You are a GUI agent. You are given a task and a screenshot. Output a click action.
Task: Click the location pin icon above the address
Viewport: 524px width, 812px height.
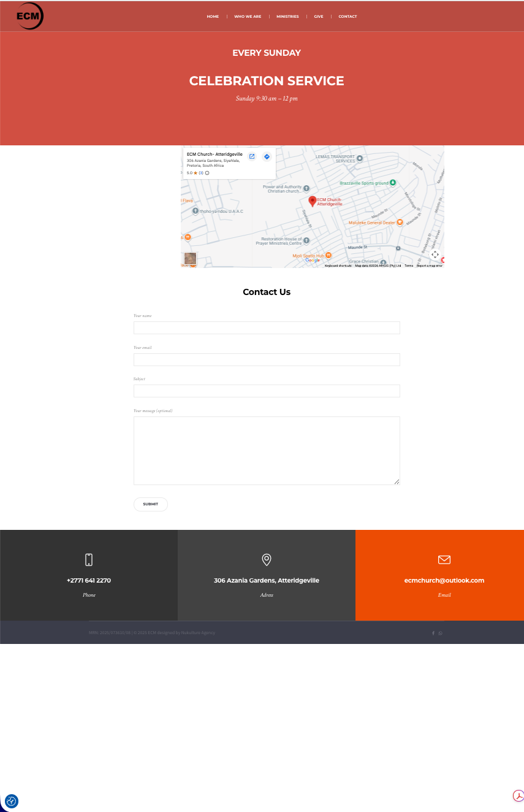(267, 559)
